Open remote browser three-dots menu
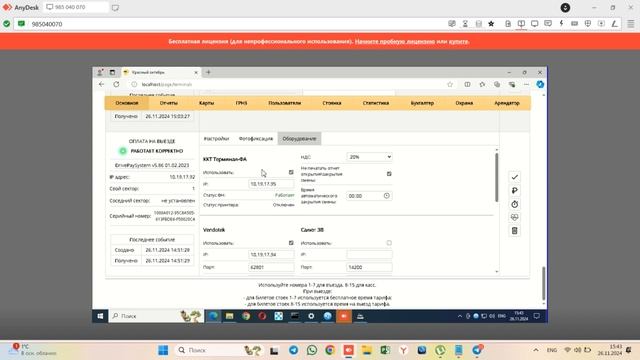 (x=527, y=84)
